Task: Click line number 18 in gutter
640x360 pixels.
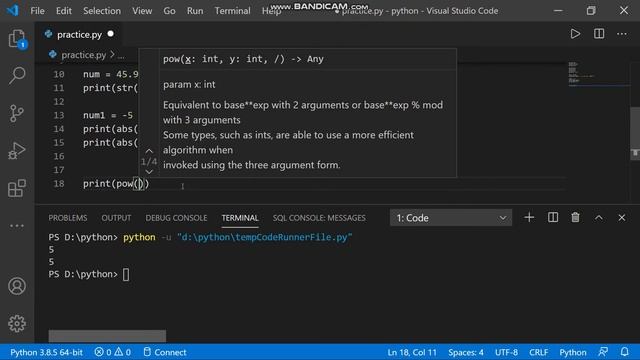Action: click(x=59, y=184)
